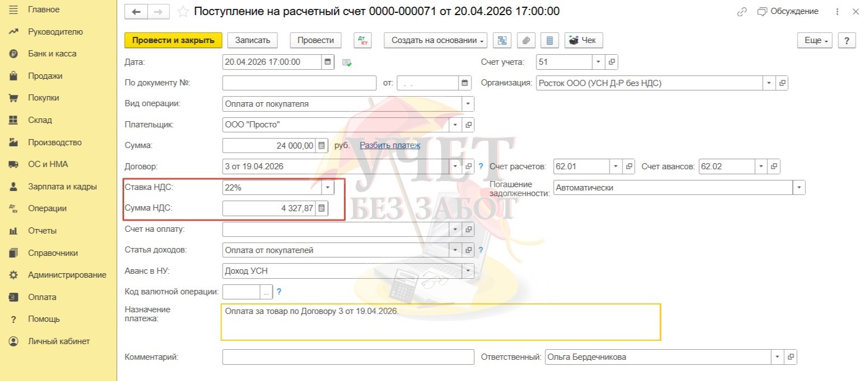This screenshot has height=381, width=868.
Task: Show Дт/Кт postings of document
Action: [364, 40]
